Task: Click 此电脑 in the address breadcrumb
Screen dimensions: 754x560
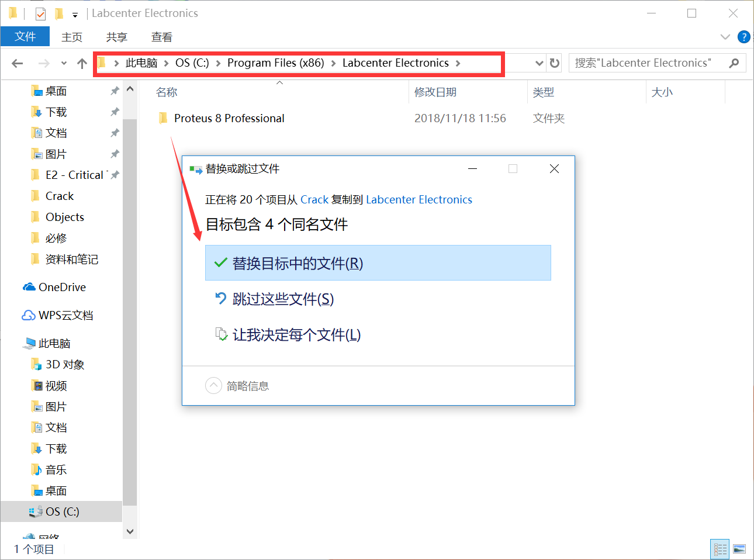Action: click(x=141, y=63)
